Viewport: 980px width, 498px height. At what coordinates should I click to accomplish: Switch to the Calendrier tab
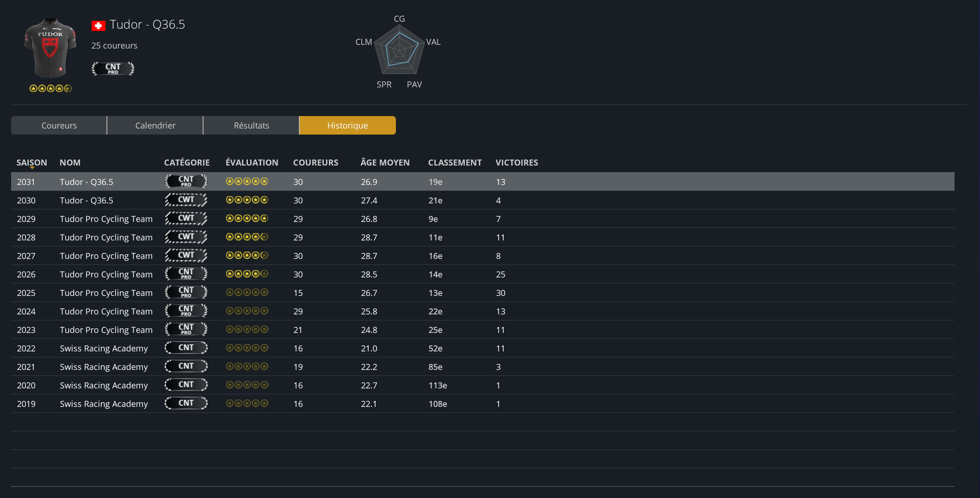coord(155,125)
